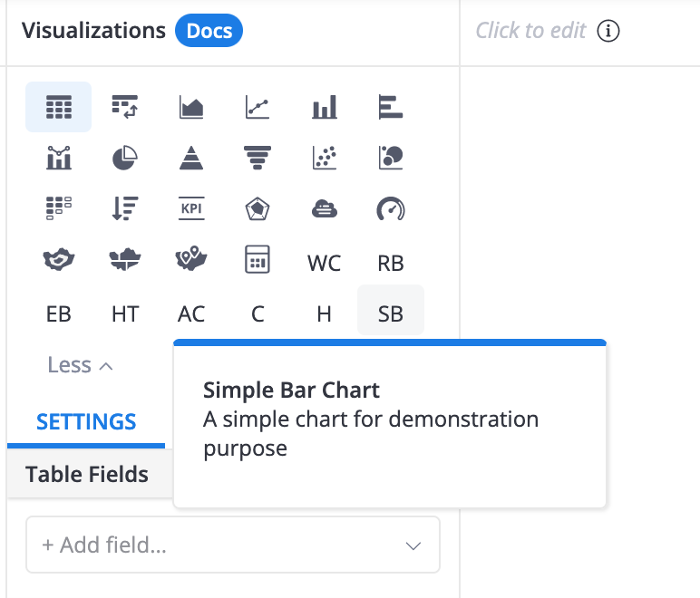Select the Scatter Chart icon

click(x=324, y=158)
